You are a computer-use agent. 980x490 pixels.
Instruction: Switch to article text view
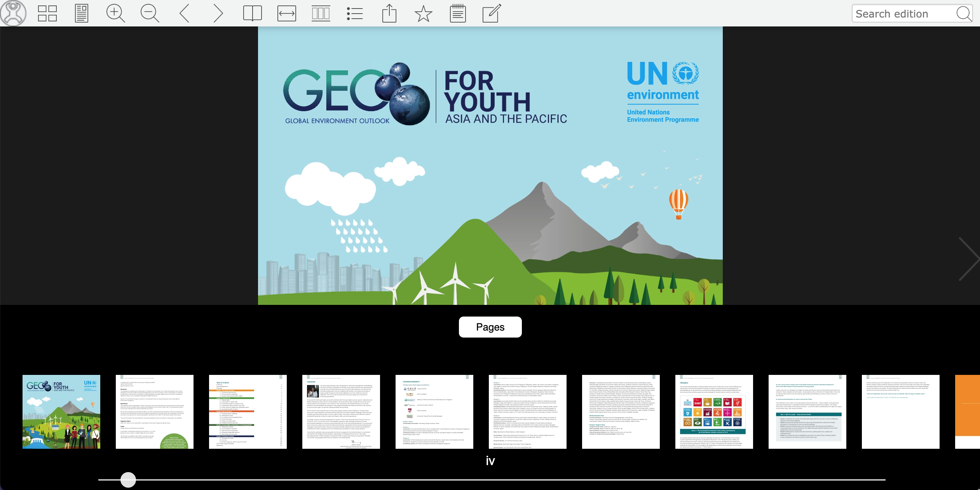(x=81, y=13)
